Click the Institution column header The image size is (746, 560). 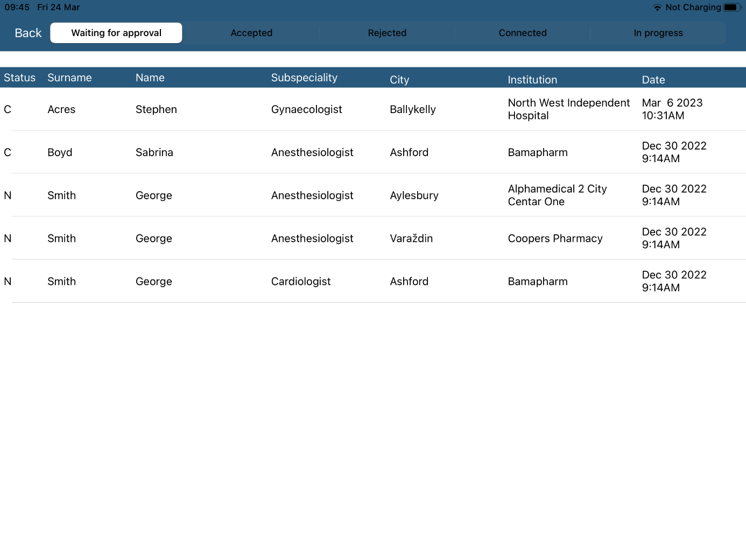tap(532, 80)
